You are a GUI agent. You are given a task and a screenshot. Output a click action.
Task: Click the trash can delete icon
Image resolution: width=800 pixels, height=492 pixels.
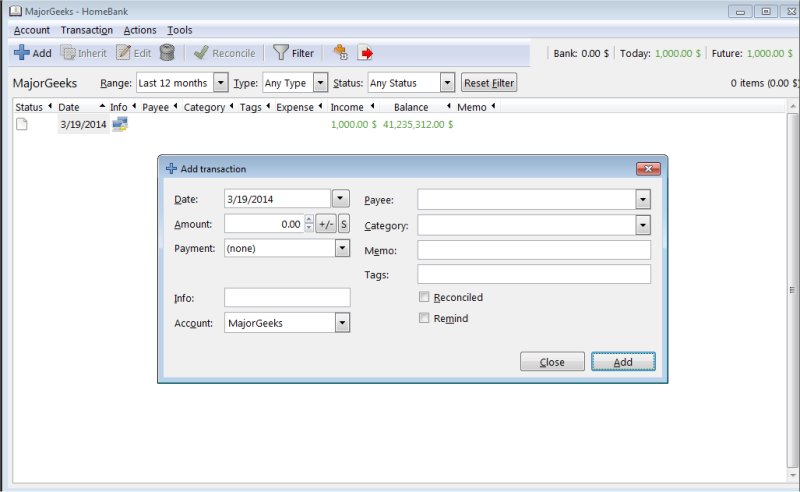click(x=168, y=53)
